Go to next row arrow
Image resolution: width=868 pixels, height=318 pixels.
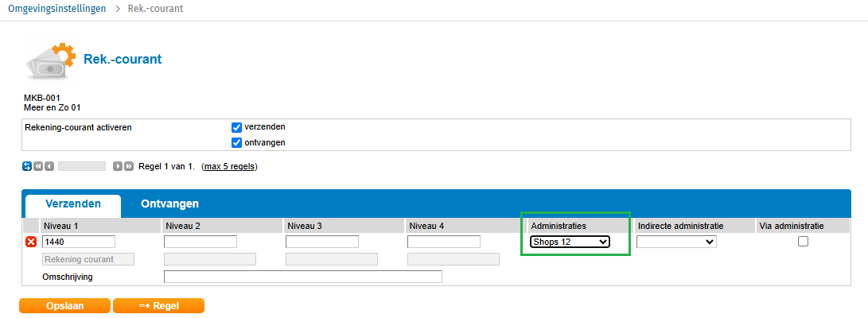118,166
